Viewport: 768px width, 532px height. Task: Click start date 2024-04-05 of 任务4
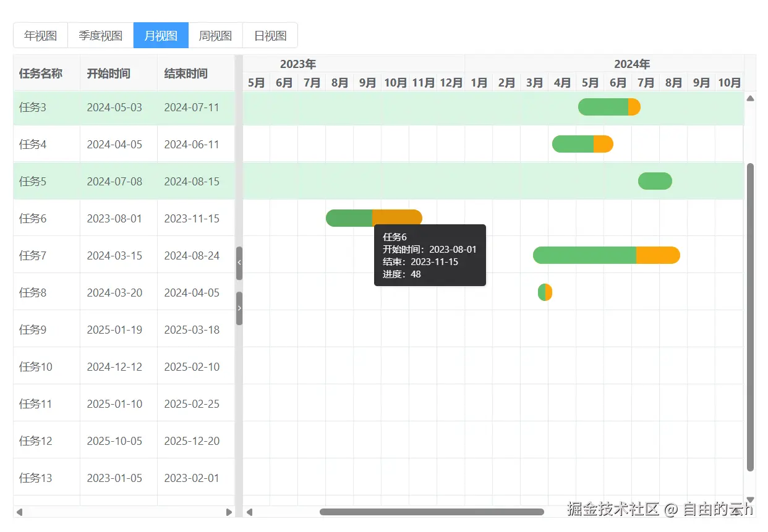click(x=114, y=144)
